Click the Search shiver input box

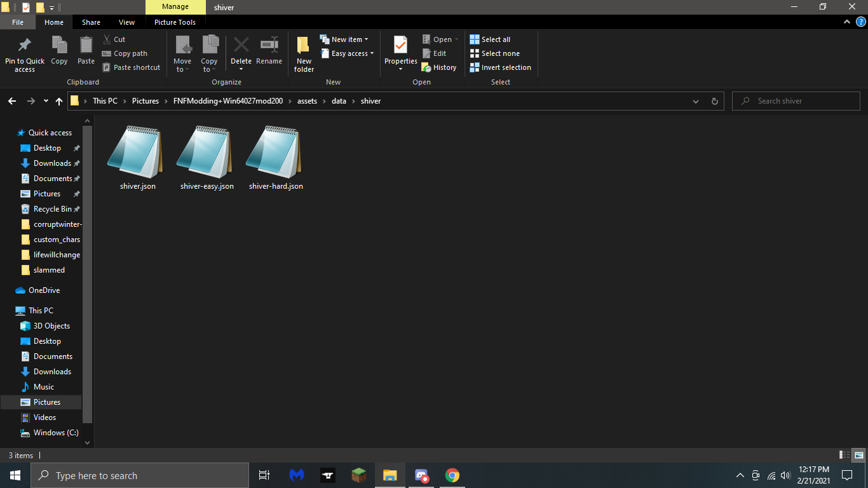point(796,100)
